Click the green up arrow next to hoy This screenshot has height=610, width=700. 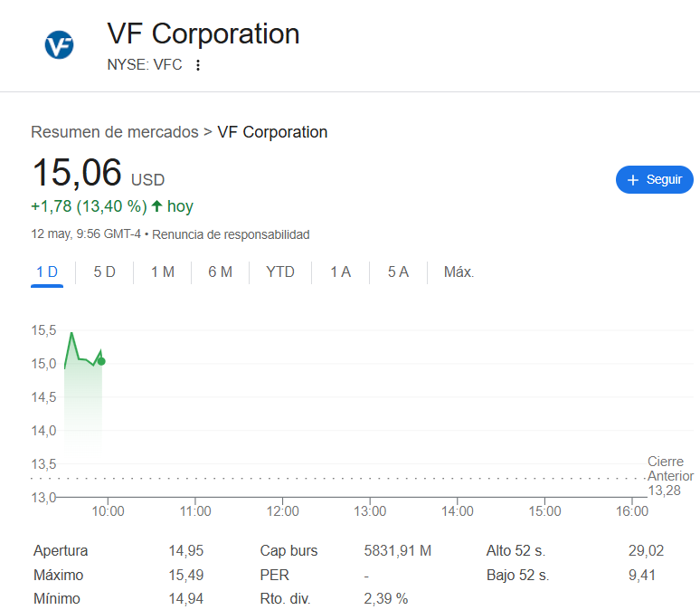point(156,206)
